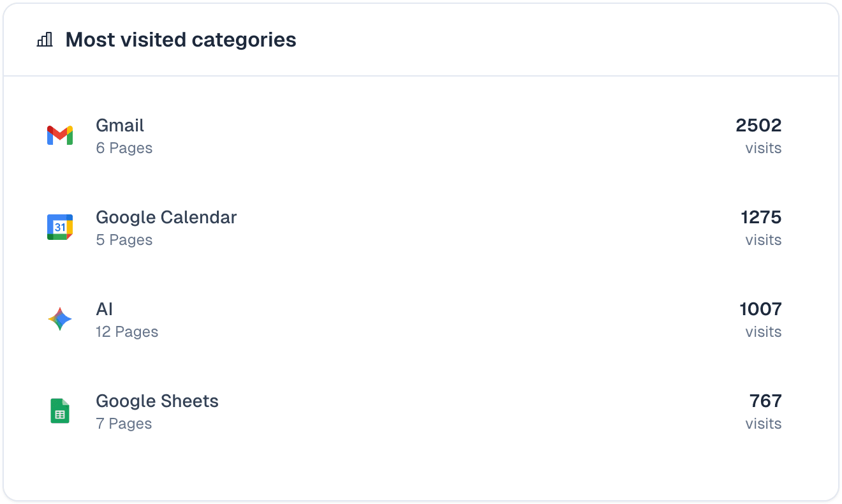Click the Gmail row icon to view details
This screenshot has width=842, height=504.
(x=60, y=135)
